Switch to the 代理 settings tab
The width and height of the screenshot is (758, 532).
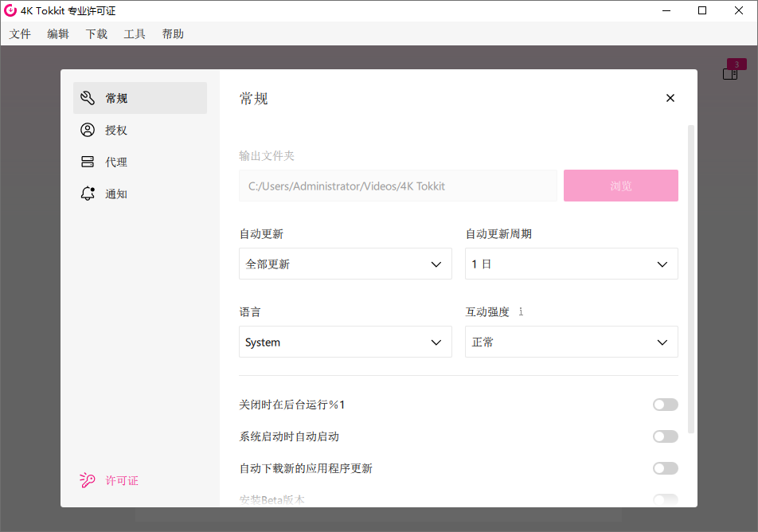[x=140, y=162]
